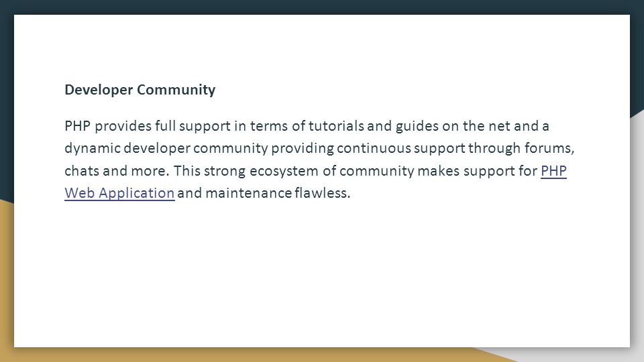Click the word 'Developer' in the heading
The width and height of the screenshot is (644, 362).
(99, 90)
